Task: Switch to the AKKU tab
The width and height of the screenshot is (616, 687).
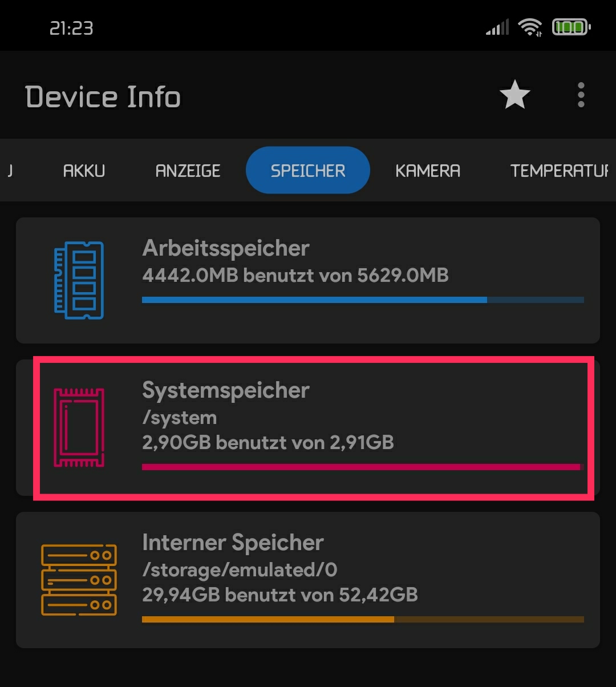Action: (x=84, y=171)
